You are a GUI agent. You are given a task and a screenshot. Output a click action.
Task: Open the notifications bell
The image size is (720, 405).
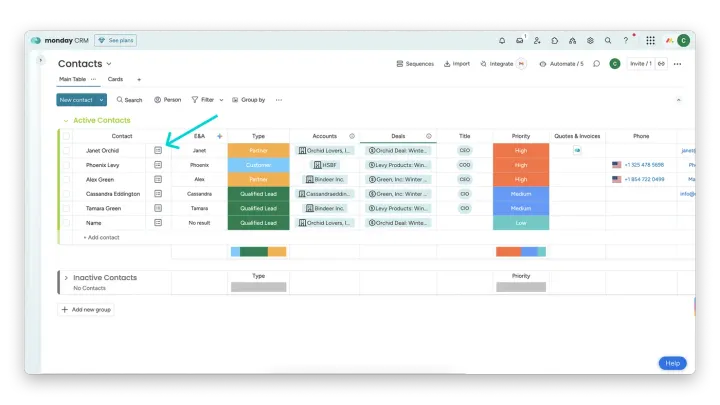(x=502, y=40)
